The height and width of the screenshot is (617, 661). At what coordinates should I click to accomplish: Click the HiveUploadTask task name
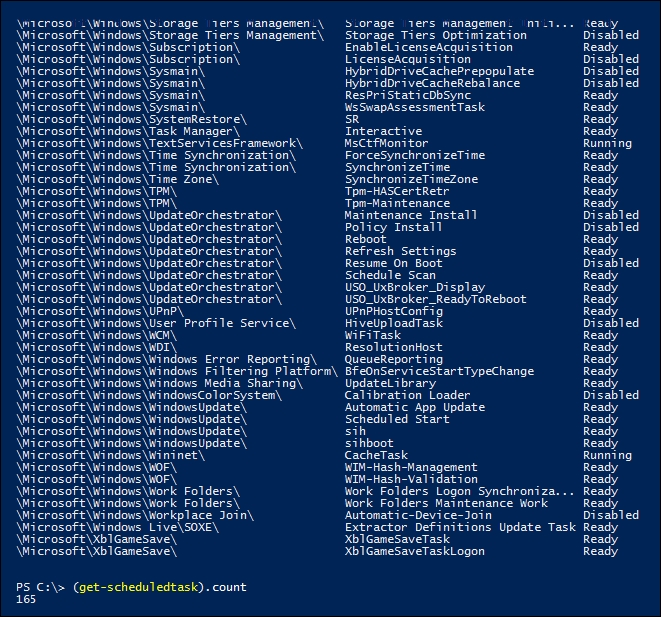(394, 323)
